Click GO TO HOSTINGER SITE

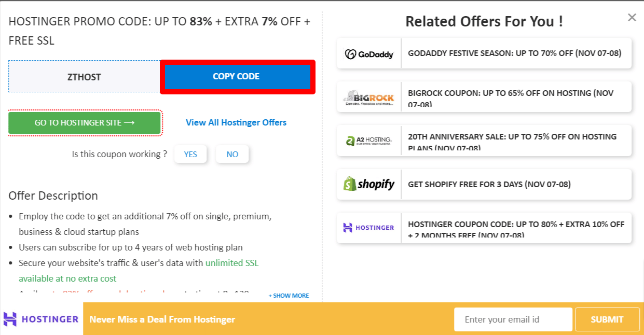(85, 123)
